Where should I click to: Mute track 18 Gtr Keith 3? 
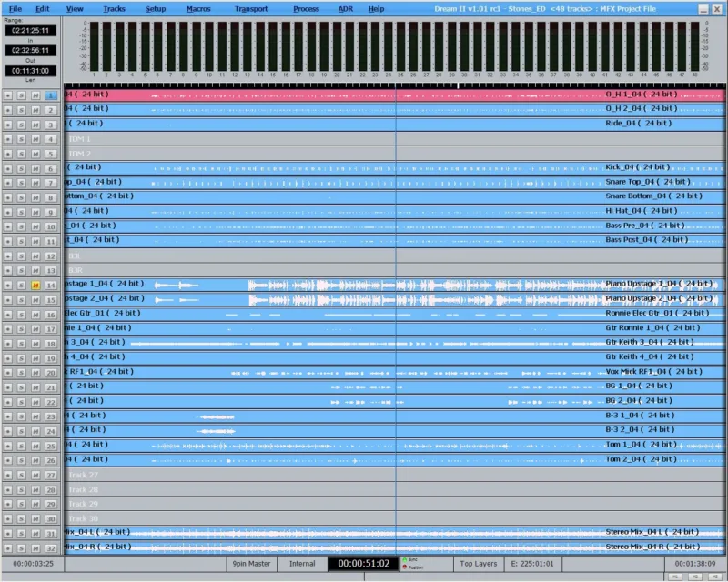[x=35, y=344]
